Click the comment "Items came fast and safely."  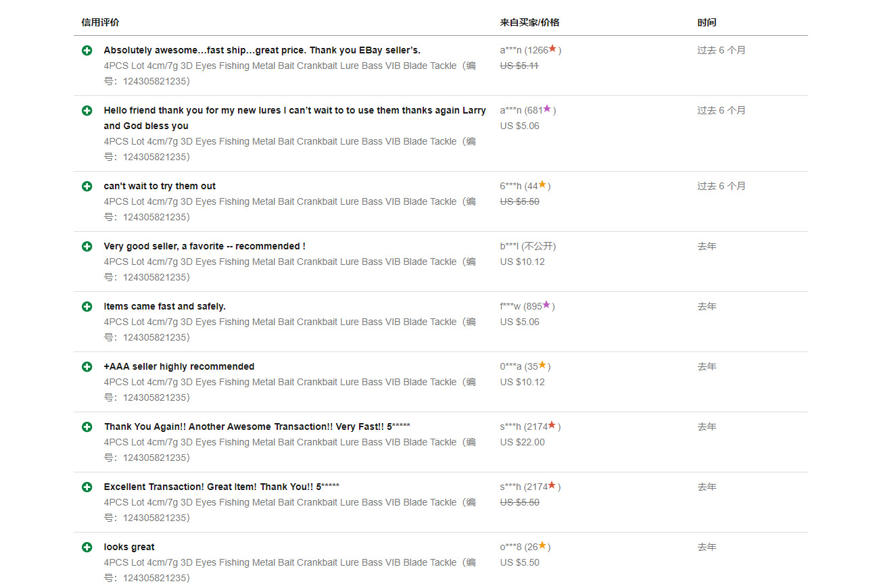coord(164,306)
